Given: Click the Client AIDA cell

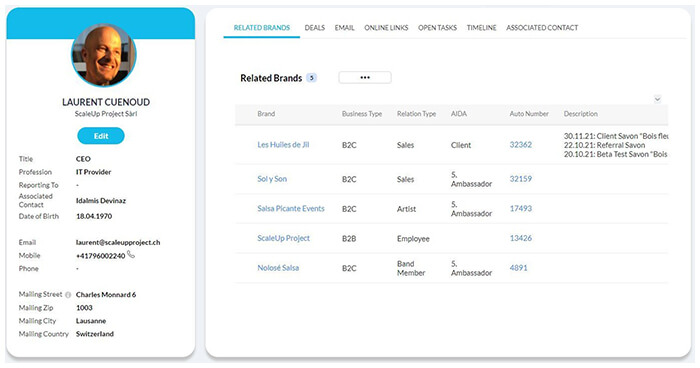Looking at the screenshot, I should [461, 145].
